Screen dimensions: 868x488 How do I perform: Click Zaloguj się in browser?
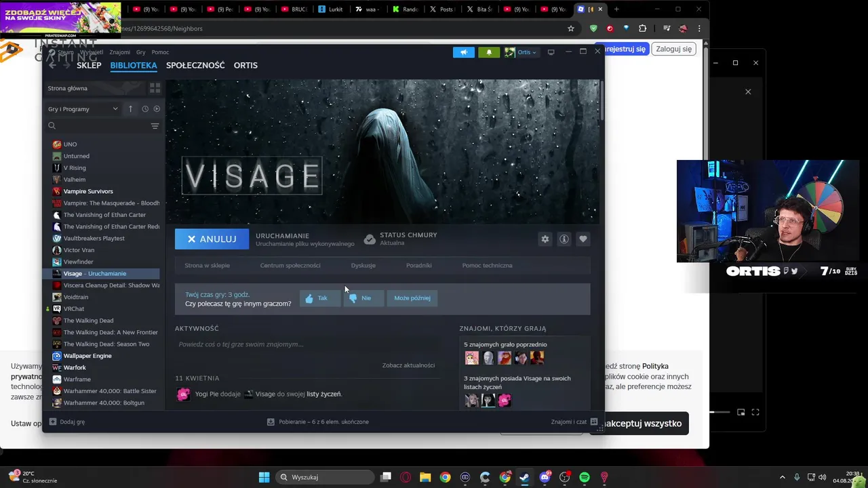(673, 49)
